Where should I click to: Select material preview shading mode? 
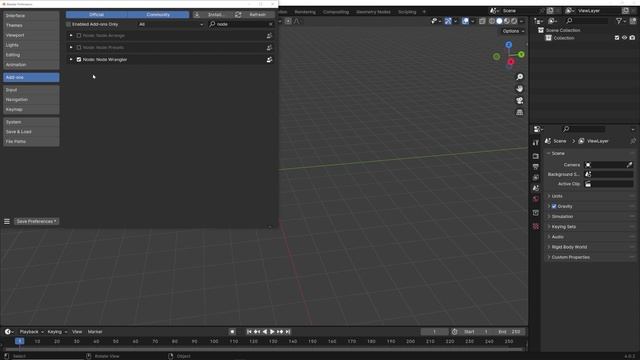click(507, 21)
